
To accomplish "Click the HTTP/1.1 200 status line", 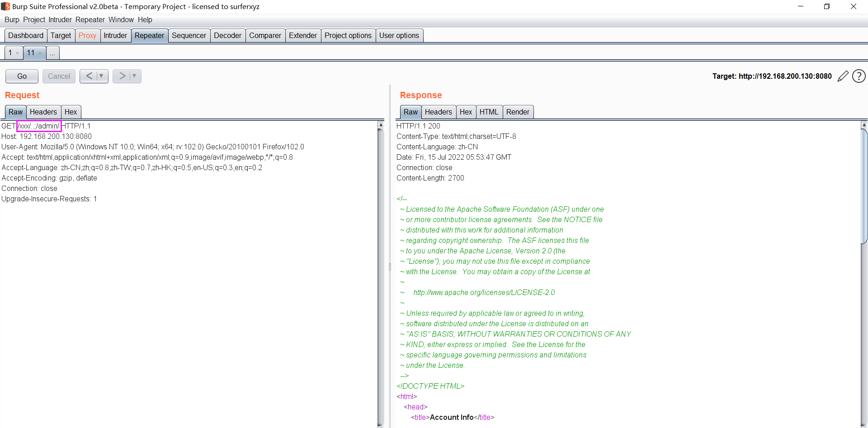I will pyautogui.click(x=418, y=126).
